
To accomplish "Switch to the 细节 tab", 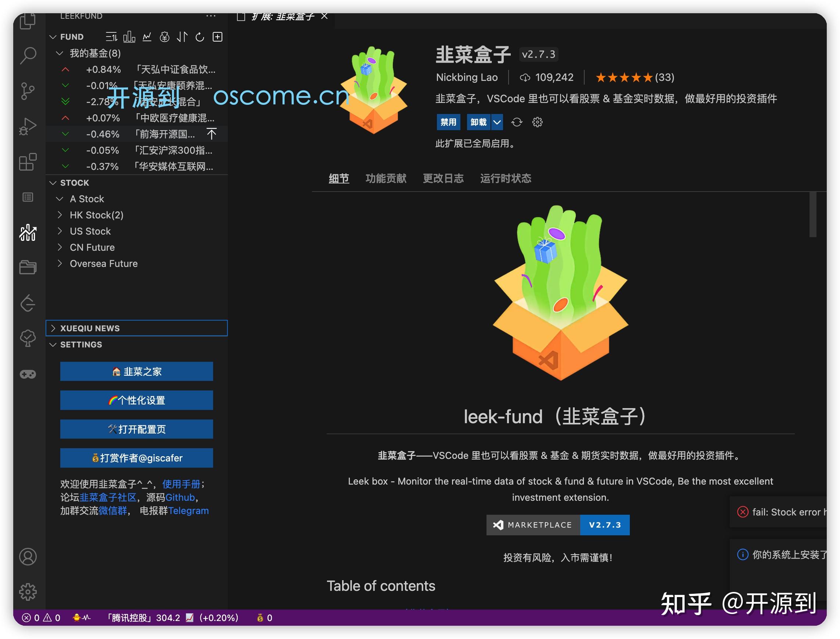I will click(x=339, y=178).
